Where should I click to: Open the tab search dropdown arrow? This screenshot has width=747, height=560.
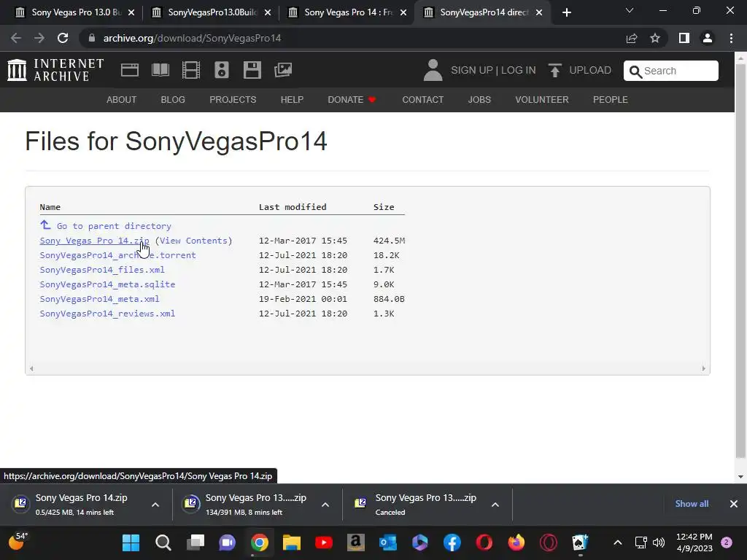click(x=630, y=10)
